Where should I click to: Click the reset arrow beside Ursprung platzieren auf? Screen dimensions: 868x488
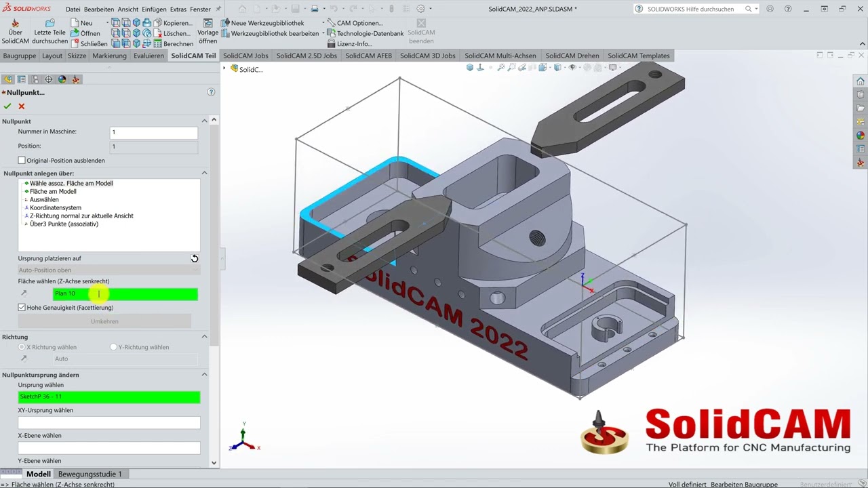pyautogui.click(x=195, y=258)
